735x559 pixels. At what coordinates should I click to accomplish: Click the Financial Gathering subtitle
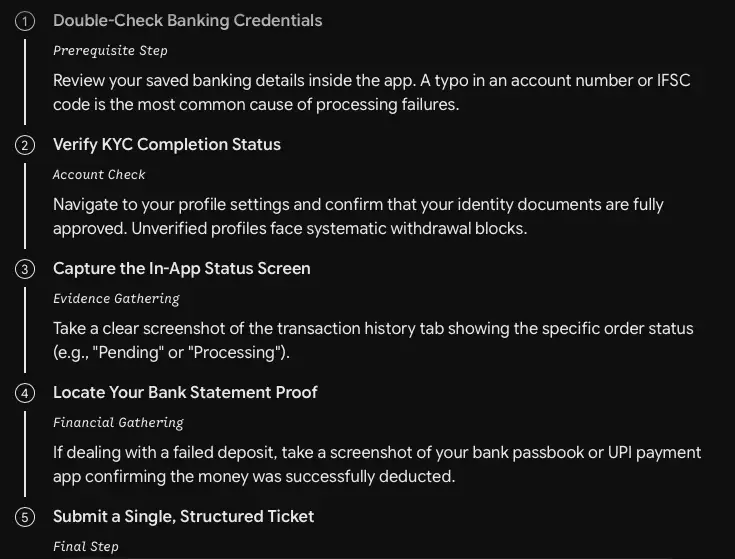point(118,423)
